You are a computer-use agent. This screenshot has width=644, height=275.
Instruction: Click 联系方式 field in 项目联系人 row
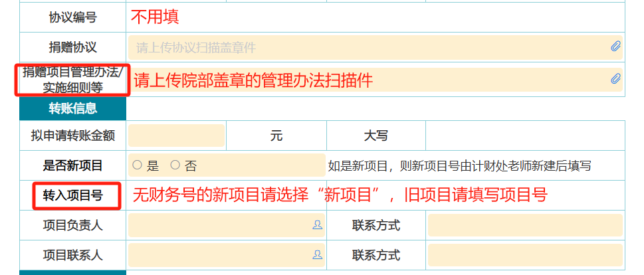(x=524, y=255)
